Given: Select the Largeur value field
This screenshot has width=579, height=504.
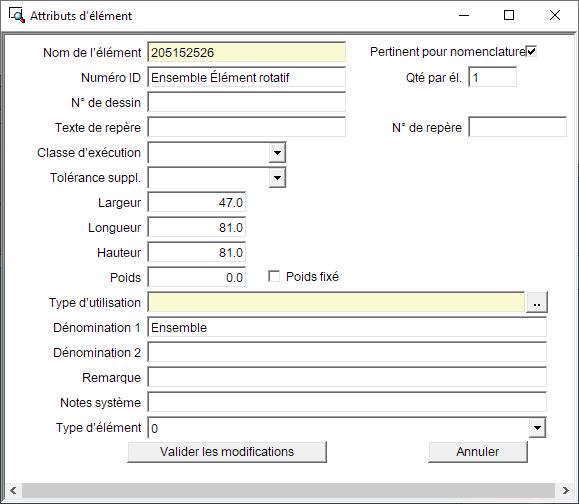Looking at the screenshot, I should (x=197, y=202).
